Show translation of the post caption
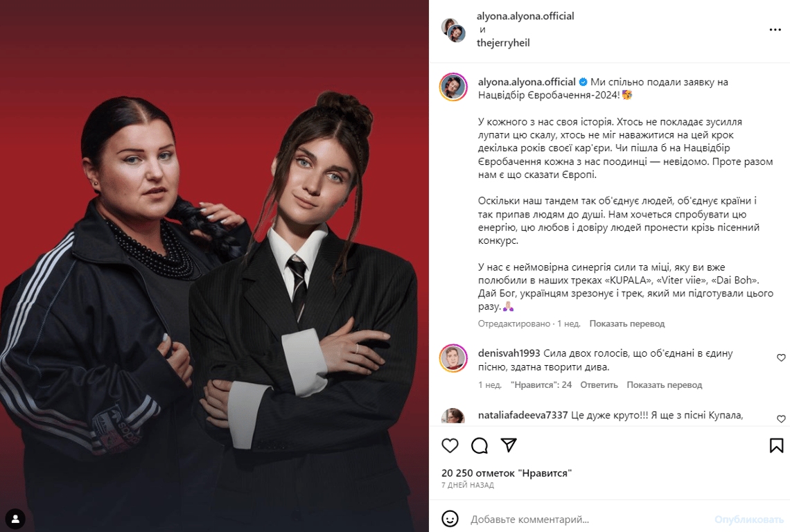 click(x=626, y=323)
